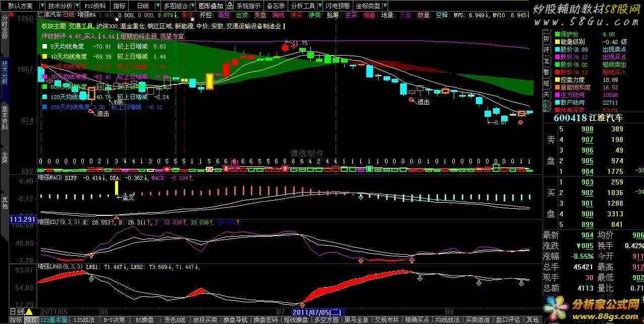644x324 pixels.
Task: Select the 黑马全息 bottom tab
Action: [356, 320]
